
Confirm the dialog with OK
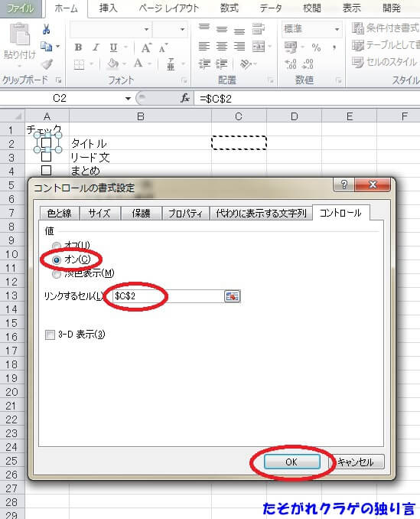[292, 462]
